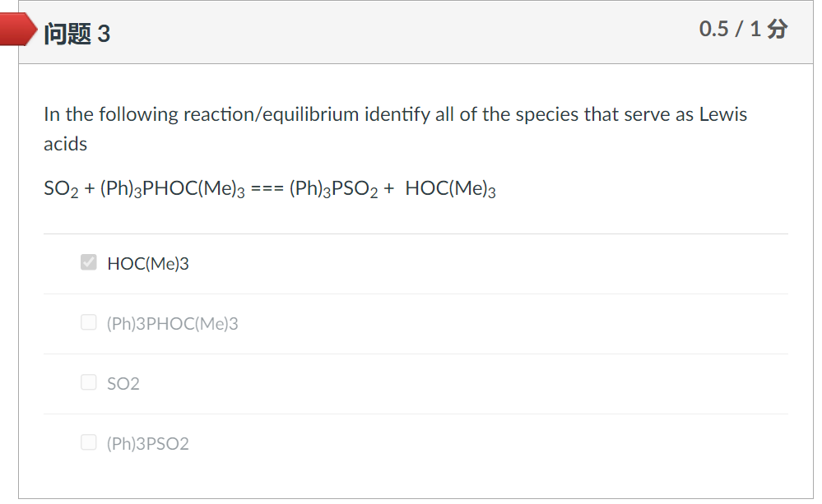Click (Ph)3PHOC(Me)3 in the reaction equation

(173, 189)
